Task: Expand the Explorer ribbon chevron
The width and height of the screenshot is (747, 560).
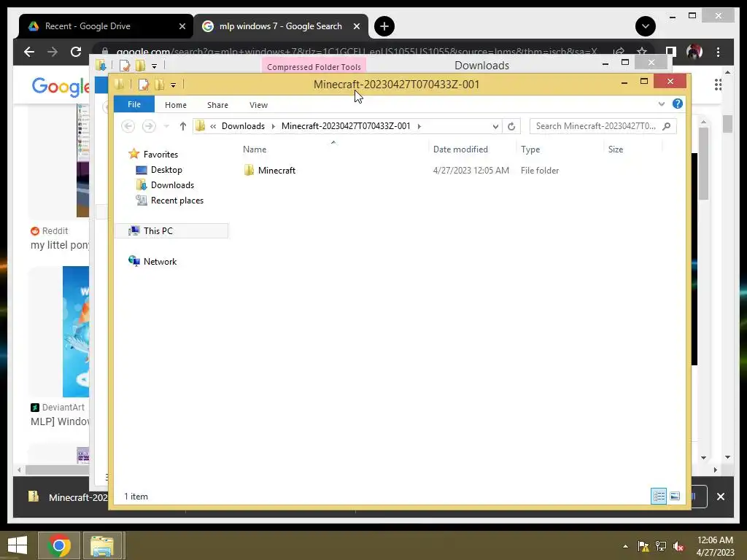Action: [661, 104]
